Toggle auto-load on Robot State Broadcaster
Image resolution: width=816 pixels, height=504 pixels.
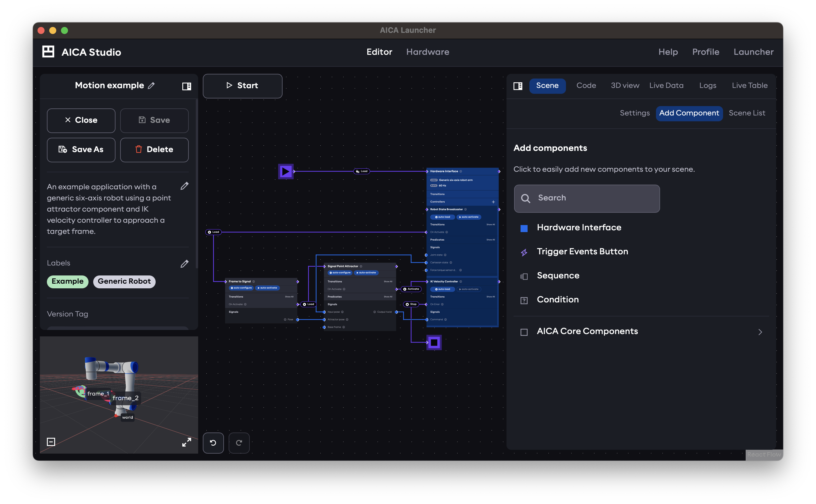[x=442, y=217]
